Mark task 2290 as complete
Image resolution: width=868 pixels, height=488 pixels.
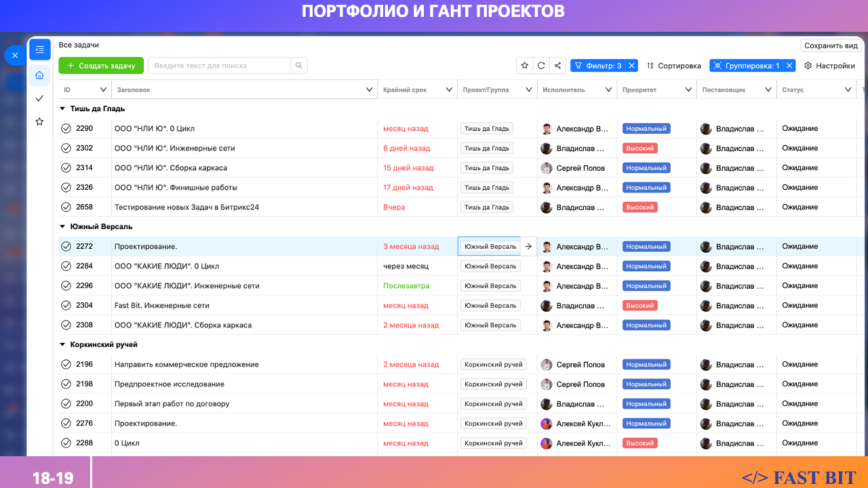pyautogui.click(x=66, y=129)
